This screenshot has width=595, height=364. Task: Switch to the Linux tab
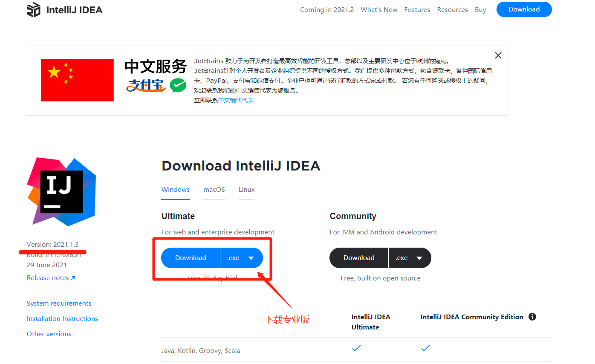247,190
